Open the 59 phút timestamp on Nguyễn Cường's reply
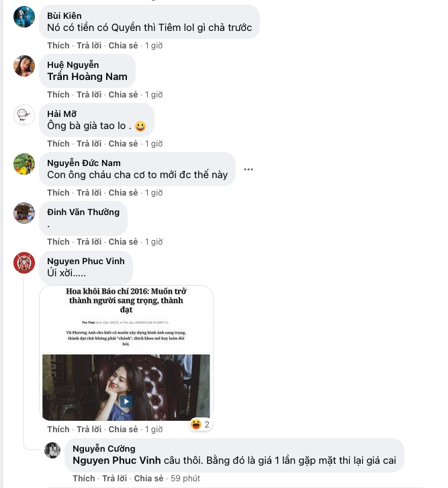This screenshot has height=488, width=448. coord(185,479)
